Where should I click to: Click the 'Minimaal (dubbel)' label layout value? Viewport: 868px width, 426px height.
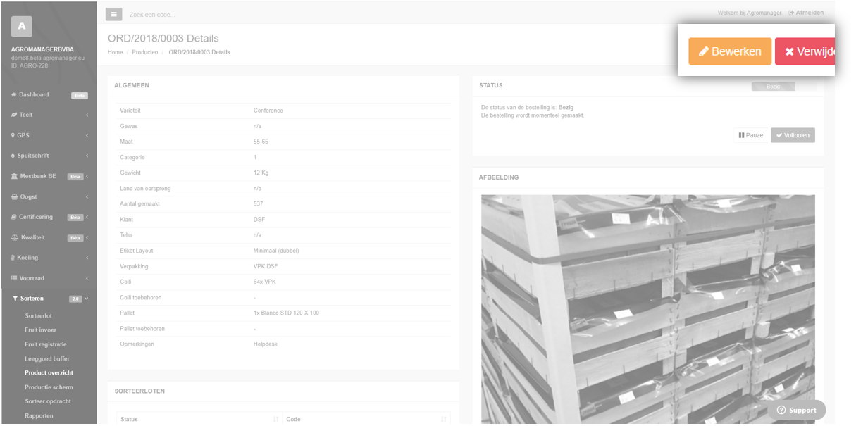tap(277, 251)
